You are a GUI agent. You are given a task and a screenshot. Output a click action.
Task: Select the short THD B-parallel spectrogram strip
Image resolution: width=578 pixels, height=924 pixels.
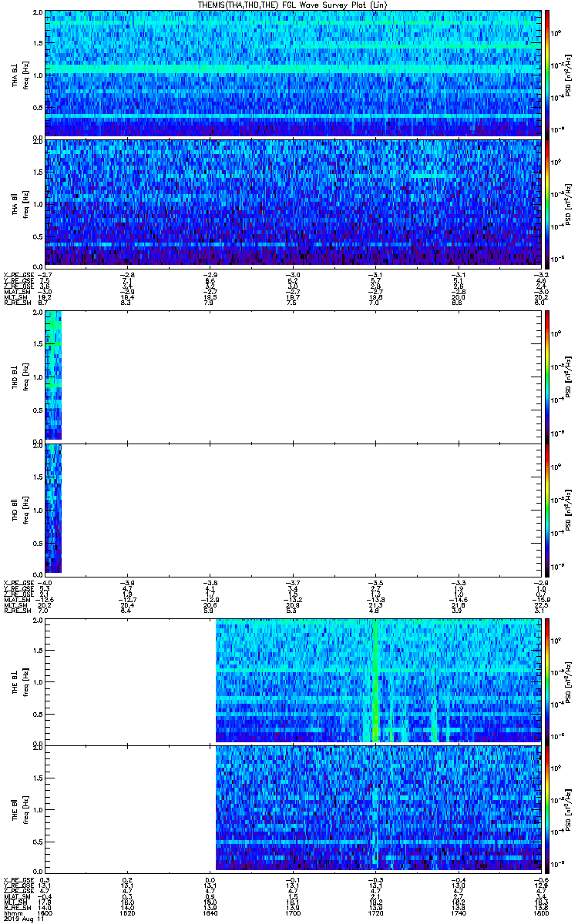(x=53, y=508)
